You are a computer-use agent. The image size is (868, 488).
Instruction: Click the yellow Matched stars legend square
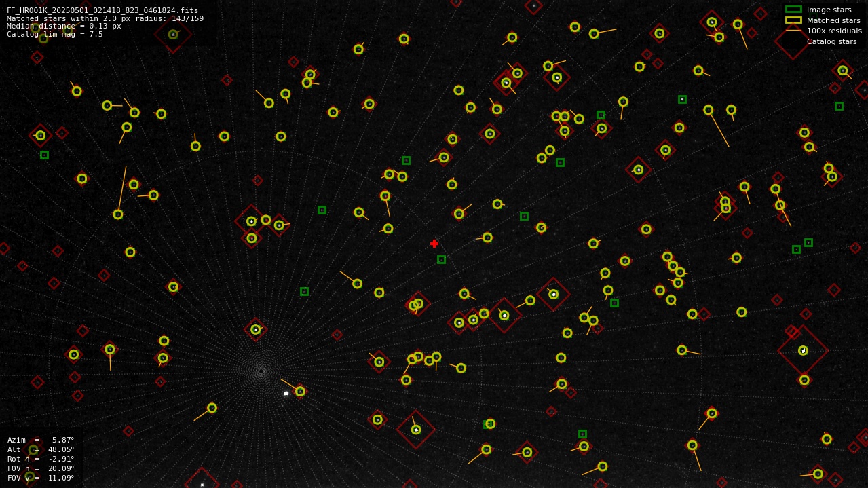[x=793, y=20]
